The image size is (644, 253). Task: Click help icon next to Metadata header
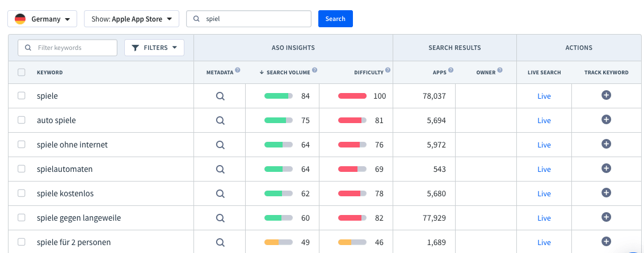[x=238, y=70]
